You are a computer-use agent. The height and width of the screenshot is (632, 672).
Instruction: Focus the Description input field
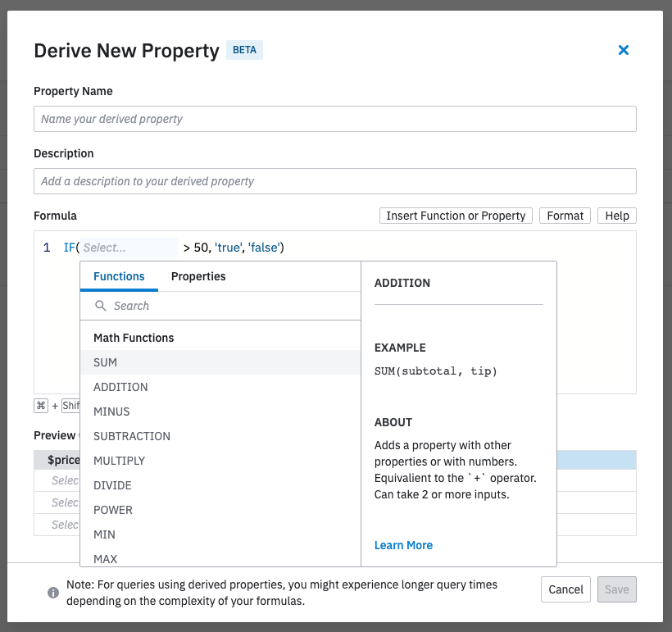point(334,181)
